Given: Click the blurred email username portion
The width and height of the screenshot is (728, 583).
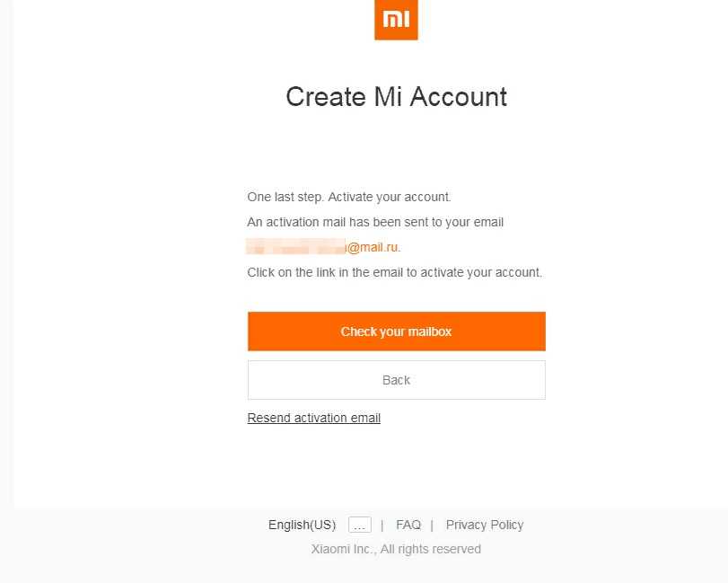Looking at the screenshot, I should (296, 247).
